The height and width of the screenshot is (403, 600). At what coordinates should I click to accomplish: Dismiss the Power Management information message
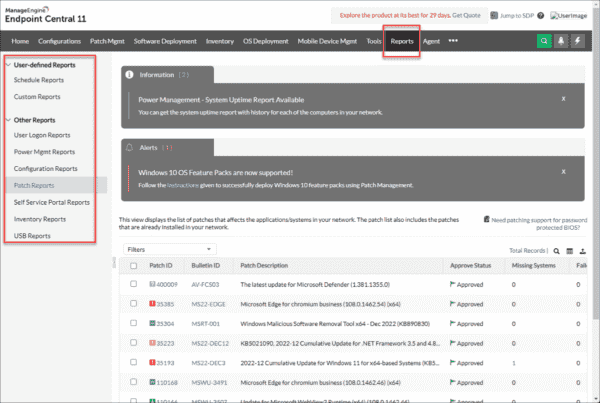[x=563, y=99]
